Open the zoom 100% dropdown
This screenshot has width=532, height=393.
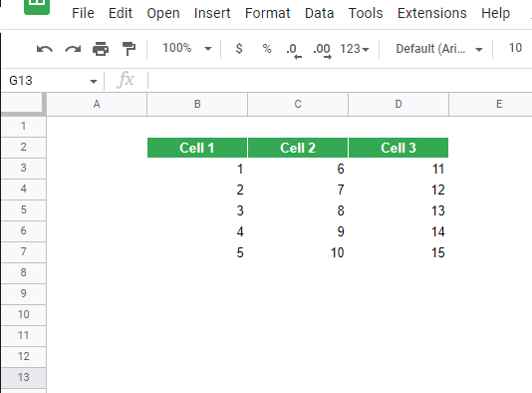(187, 48)
